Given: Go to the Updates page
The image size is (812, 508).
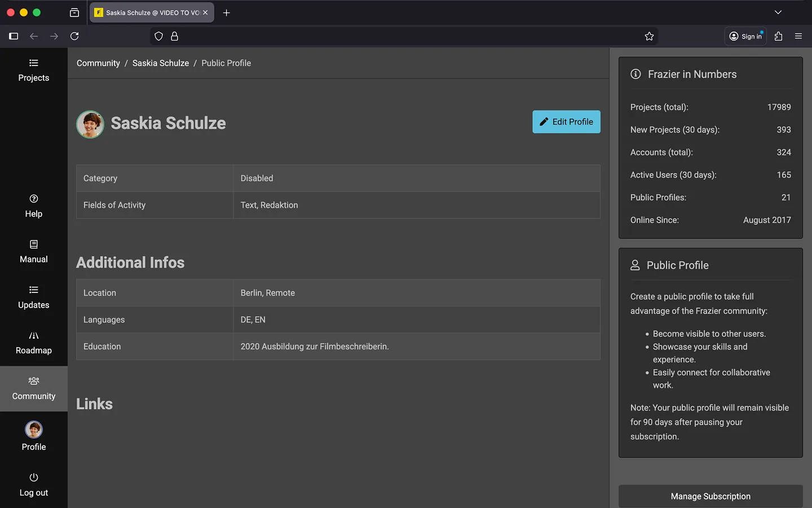Looking at the screenshot, I should click(x=33, y=297).
